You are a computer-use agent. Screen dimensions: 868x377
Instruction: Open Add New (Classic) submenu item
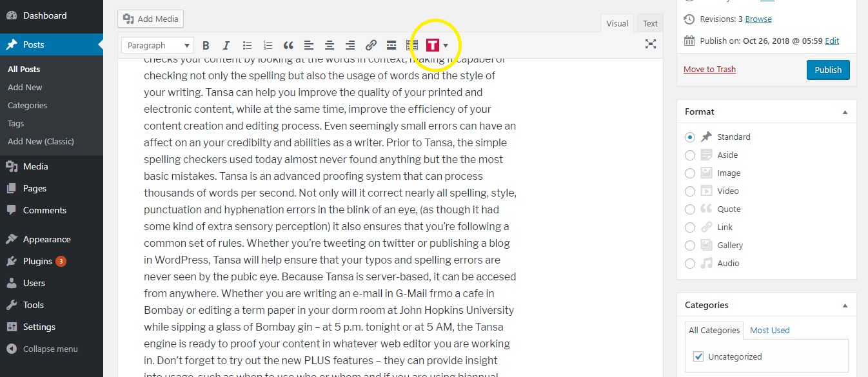coord(41,141)
